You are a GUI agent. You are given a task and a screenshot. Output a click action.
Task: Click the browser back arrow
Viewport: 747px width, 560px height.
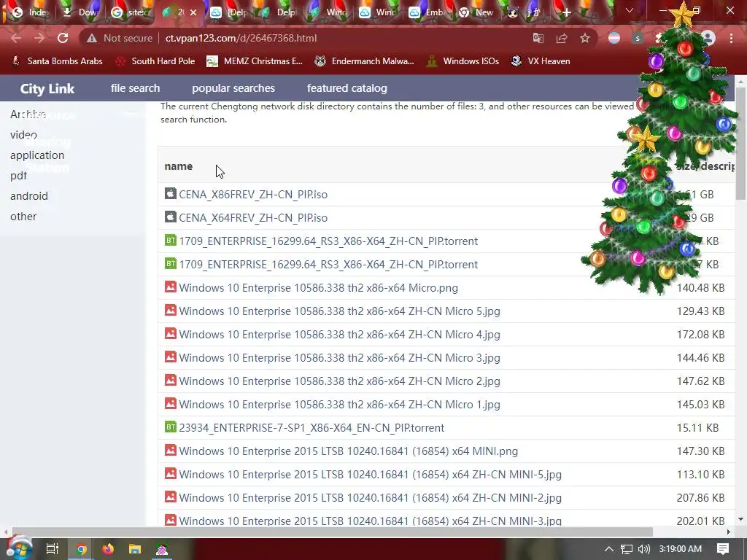(16, 38)
